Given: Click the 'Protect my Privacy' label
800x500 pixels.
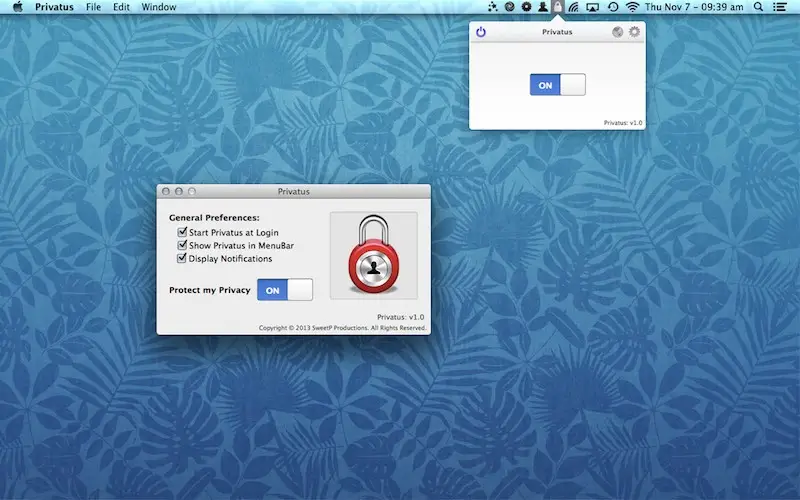Looking at the screenshot, I should click(210, 290).
